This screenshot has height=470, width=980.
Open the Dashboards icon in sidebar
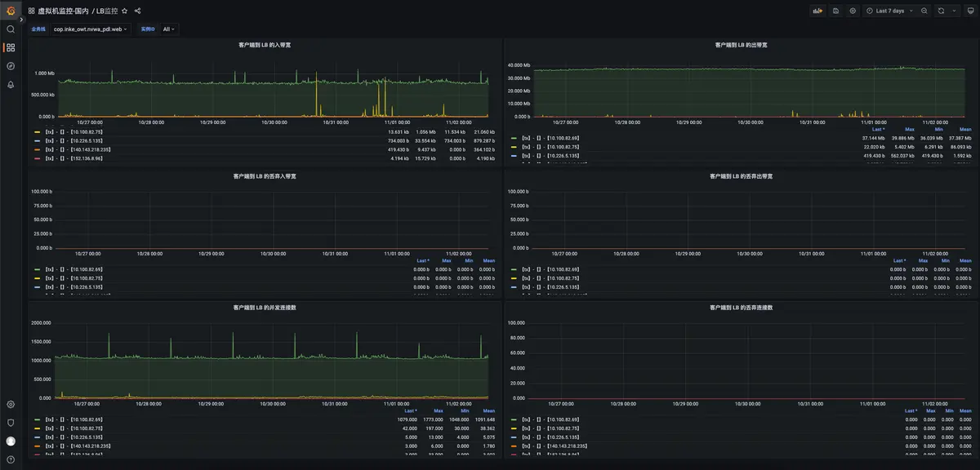[11, 47]
